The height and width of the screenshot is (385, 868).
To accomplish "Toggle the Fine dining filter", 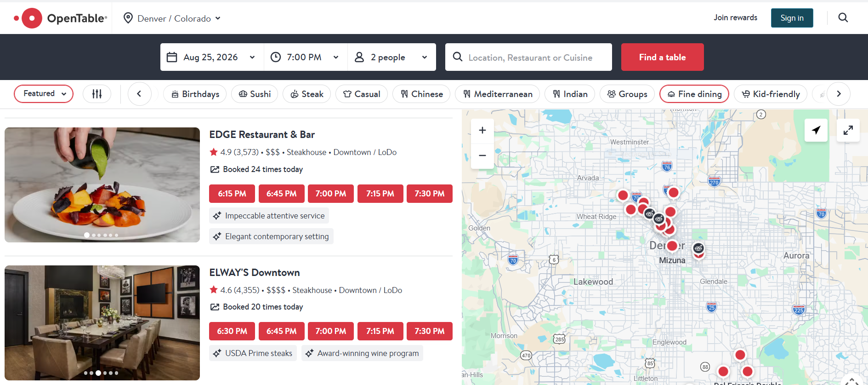I will pos(694,94).
